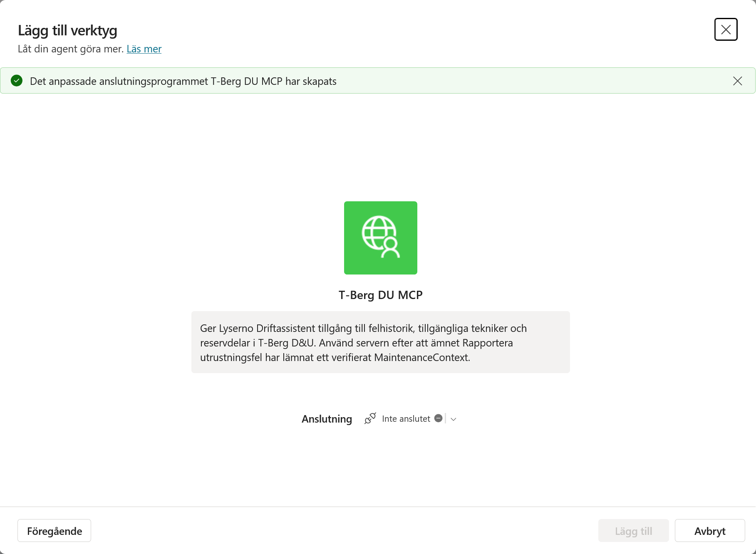The image size is (756, 554).
Task: Dismiss the green success notification banner
Action: [x=737, y=81]
